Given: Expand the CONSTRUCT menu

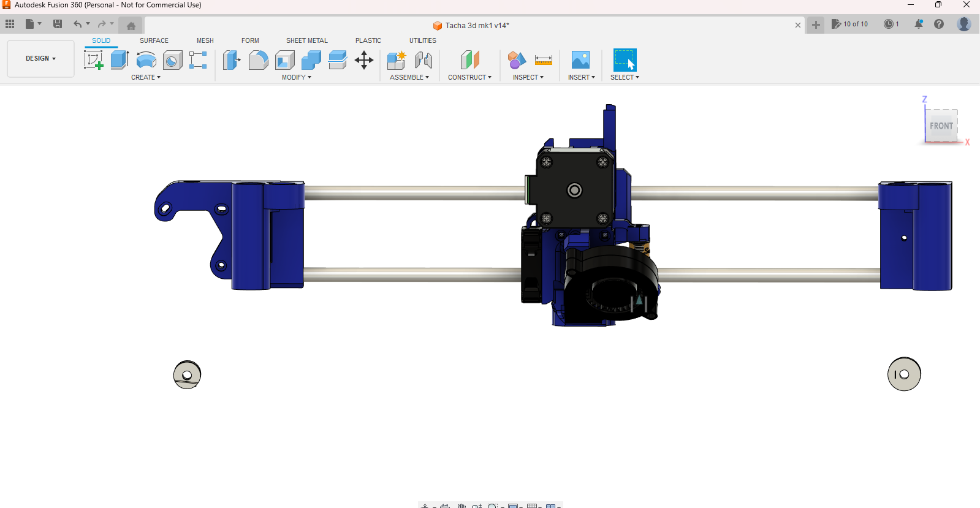Looking at the screenshot, I should [469, 77].
